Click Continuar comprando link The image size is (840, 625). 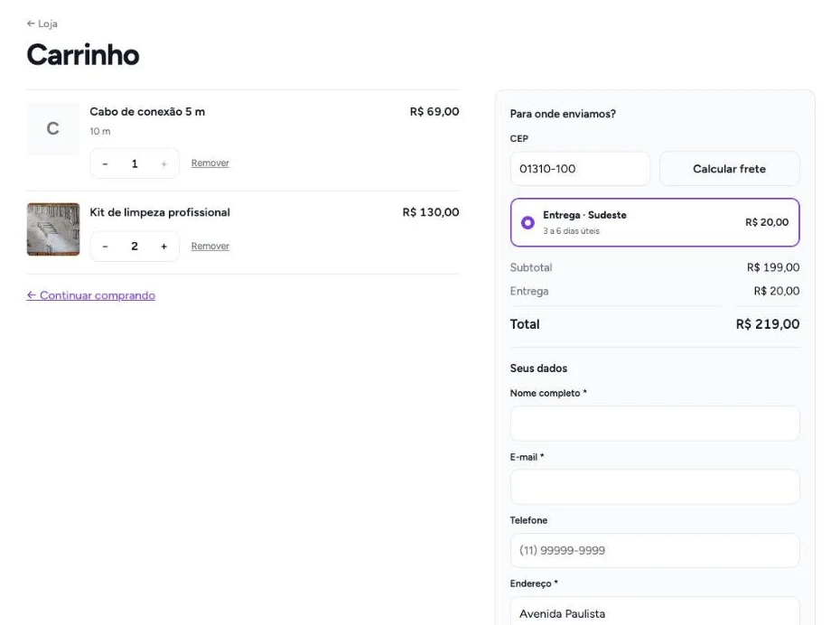pos(91,295)
